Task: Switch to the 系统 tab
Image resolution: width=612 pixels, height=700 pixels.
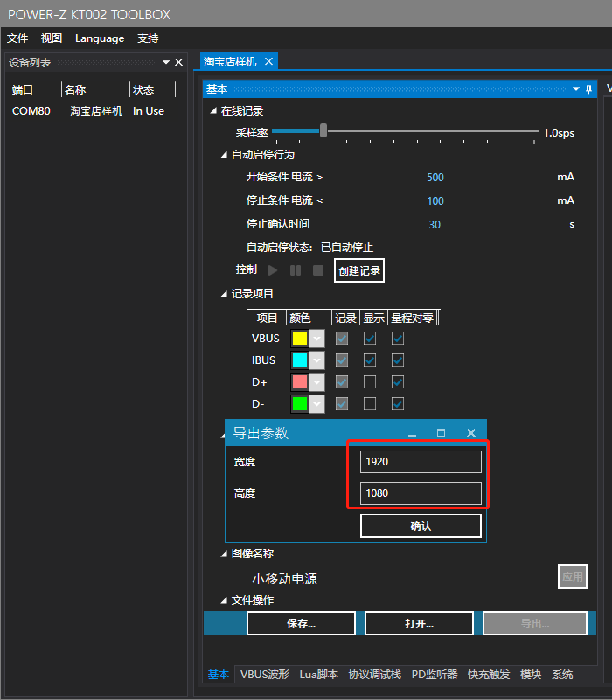Action: pos(562,674)
